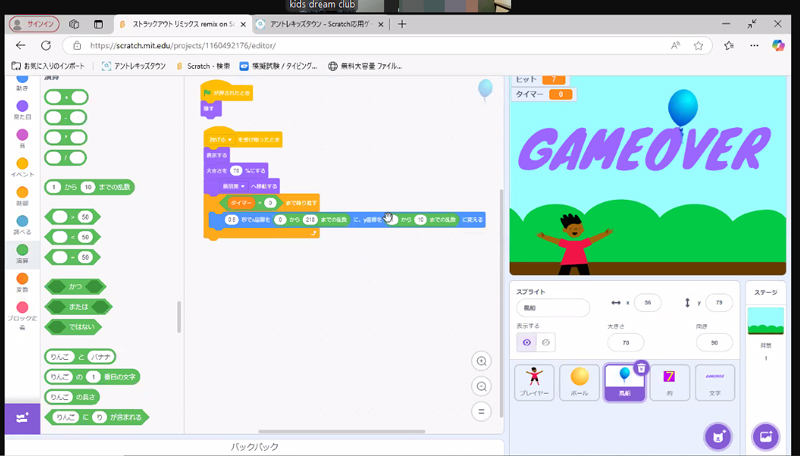The width and height of the screenshot is (800, 456).
Task: Click the block palette vertical scrollbar
Action: click(x=179, y=316)
